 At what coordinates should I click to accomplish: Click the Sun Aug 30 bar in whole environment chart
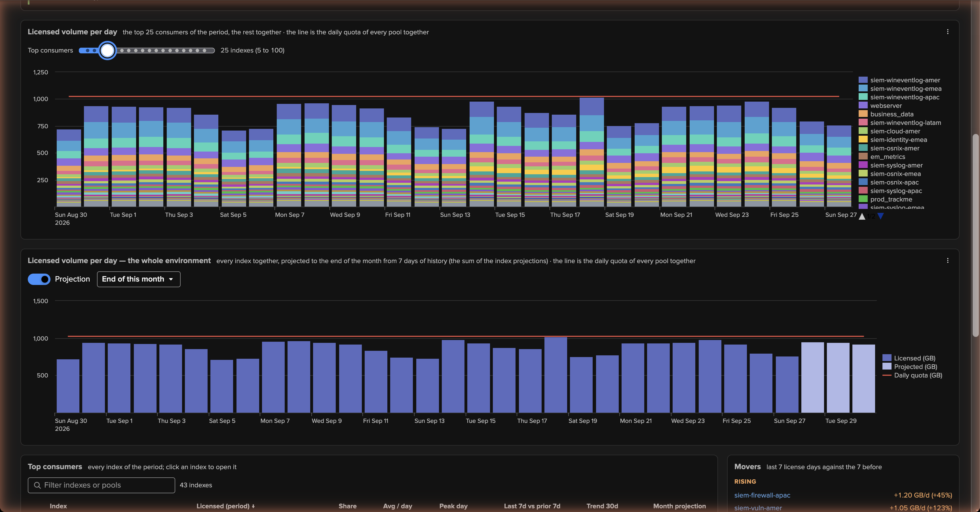(x=68, y=386)
